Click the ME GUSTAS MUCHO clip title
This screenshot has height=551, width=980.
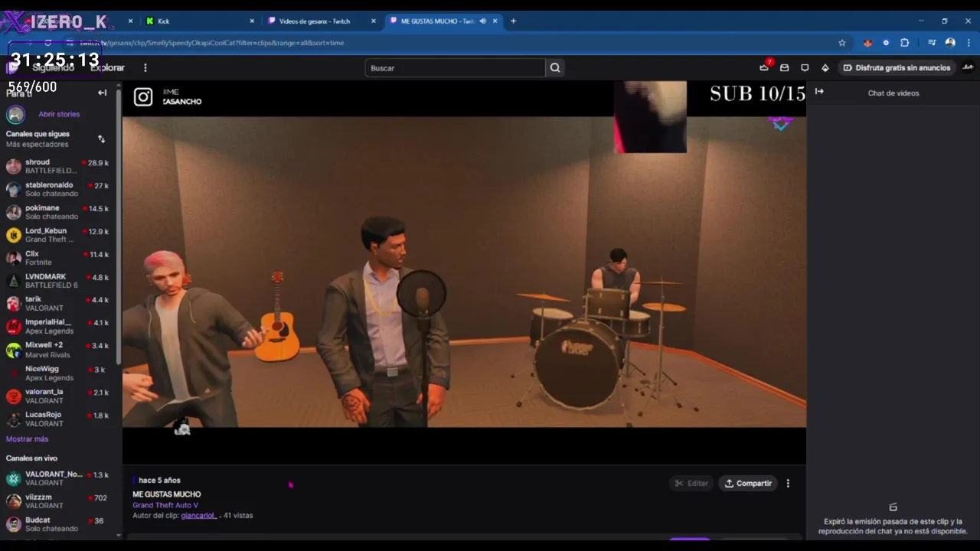167,494
